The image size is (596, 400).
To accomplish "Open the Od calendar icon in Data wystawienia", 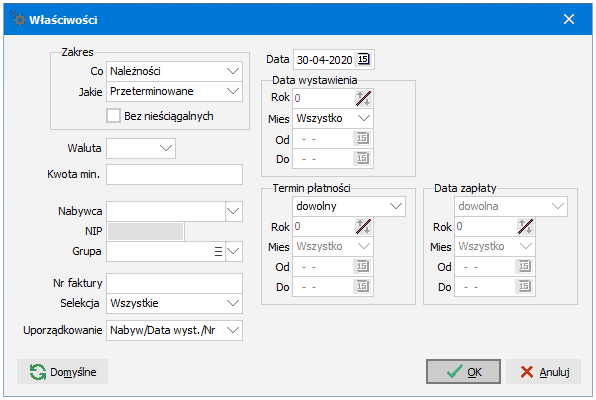I will 363,138.
